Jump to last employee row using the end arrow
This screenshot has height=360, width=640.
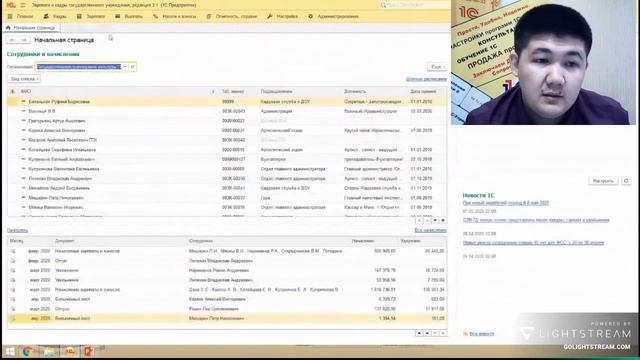click(x=443, y=220)
